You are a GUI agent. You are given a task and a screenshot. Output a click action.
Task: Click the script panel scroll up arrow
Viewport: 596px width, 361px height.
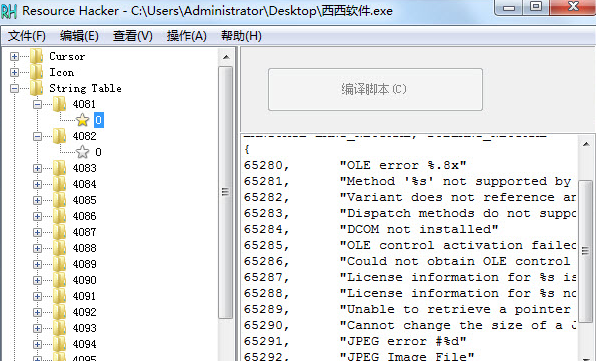pos(586,144)
